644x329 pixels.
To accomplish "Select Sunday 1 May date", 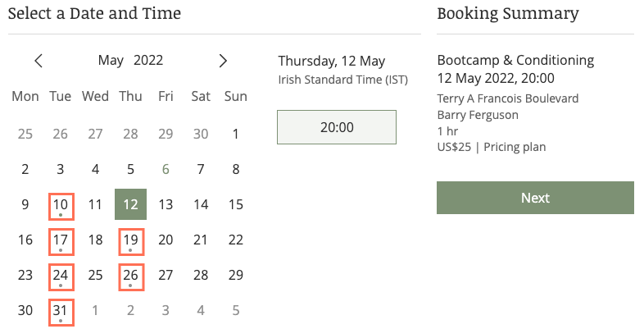I will [236, 134].
